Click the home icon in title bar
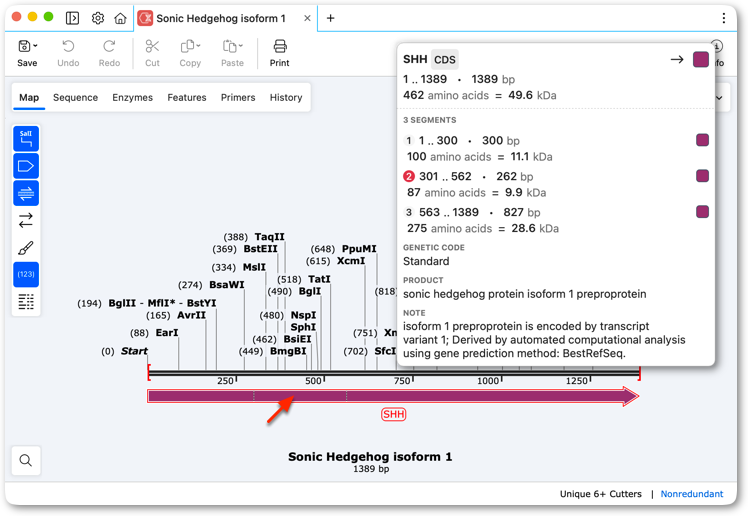748x516 pixels. (120, 18)
